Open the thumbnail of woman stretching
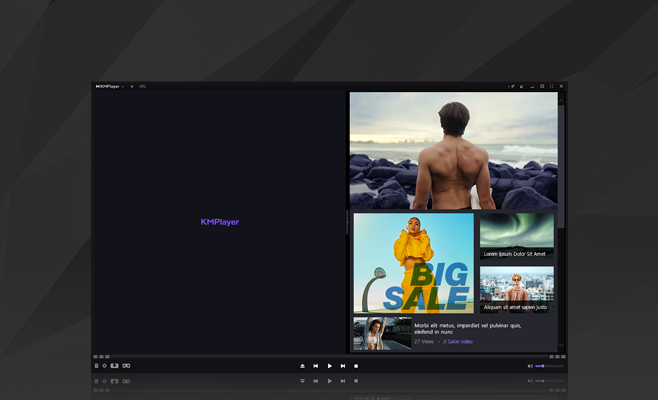This screenshot has width=658, height=400. coord(382,334)
